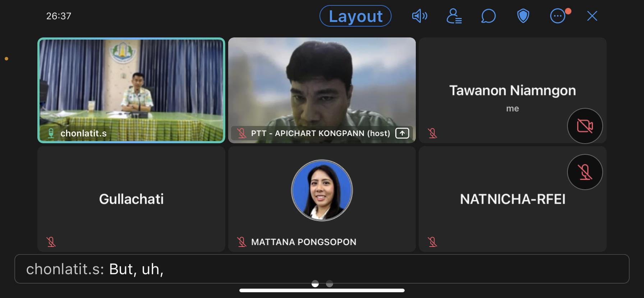Select the Gullachati participant name
644x298 pixels.
point(131,199)
